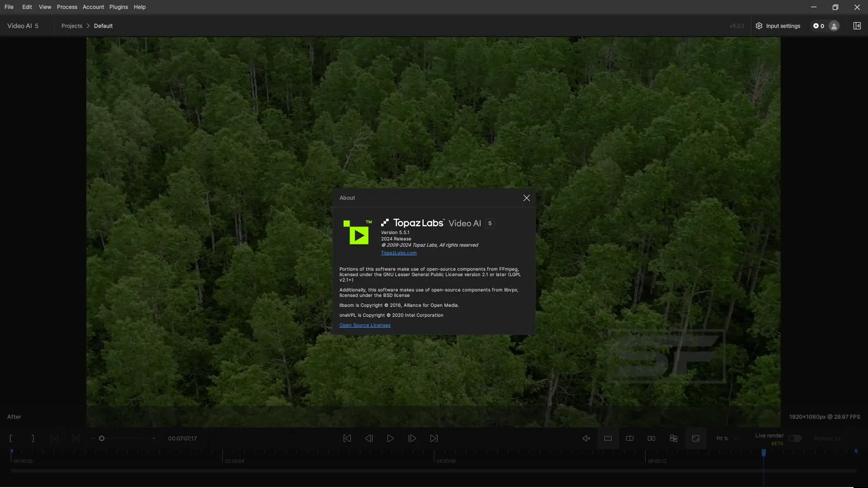Select the side-by-side view layout icon

651,438
